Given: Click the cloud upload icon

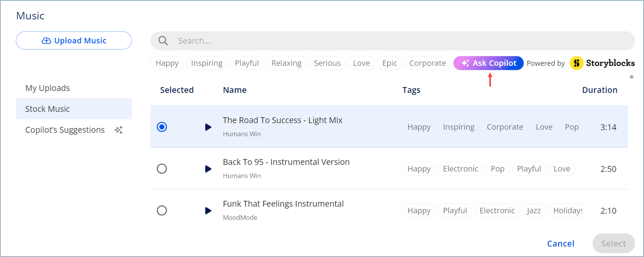Looking at the screenshot, I should click(x=46, y=41).
